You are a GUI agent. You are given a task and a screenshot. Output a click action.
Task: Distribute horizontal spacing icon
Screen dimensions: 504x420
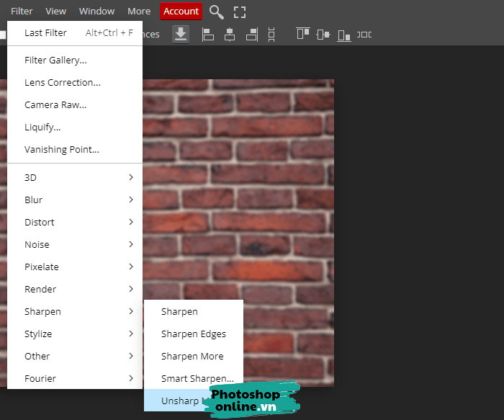(364, 34)
